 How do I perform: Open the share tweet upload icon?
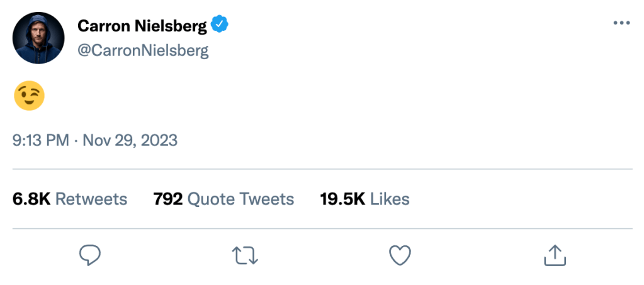point(555,255)
